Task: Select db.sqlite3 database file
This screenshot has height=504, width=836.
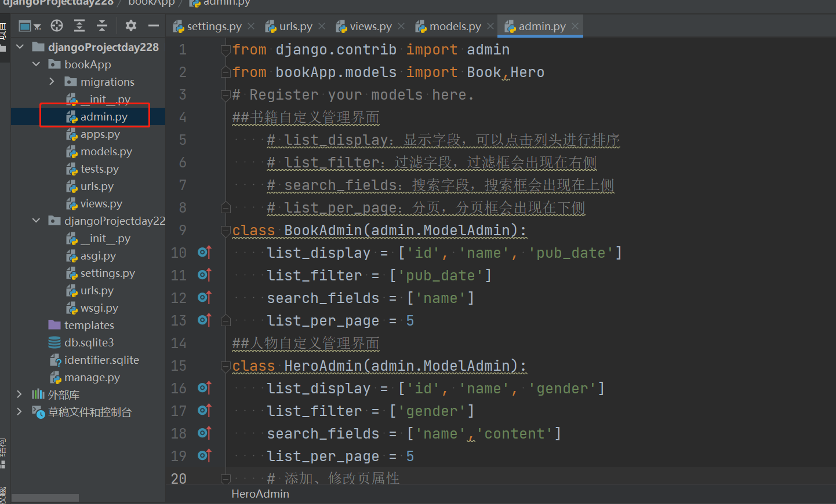Action: coord(89,342)
